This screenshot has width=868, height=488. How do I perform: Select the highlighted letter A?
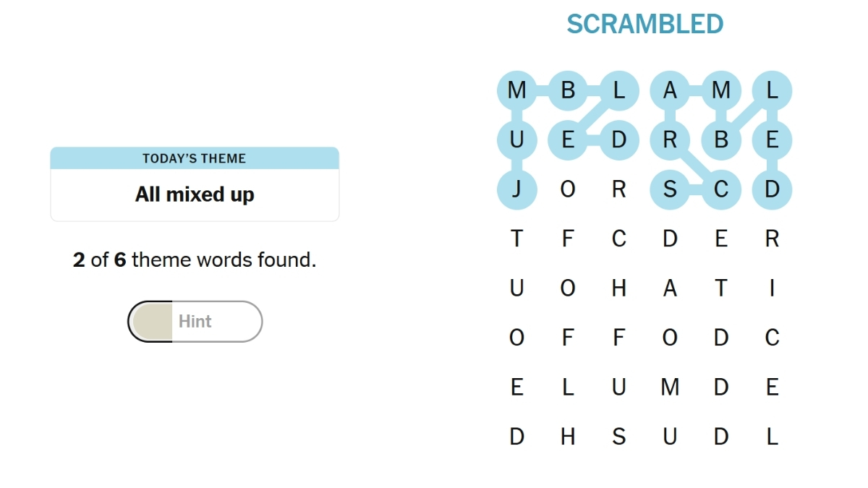coord(670,90)
